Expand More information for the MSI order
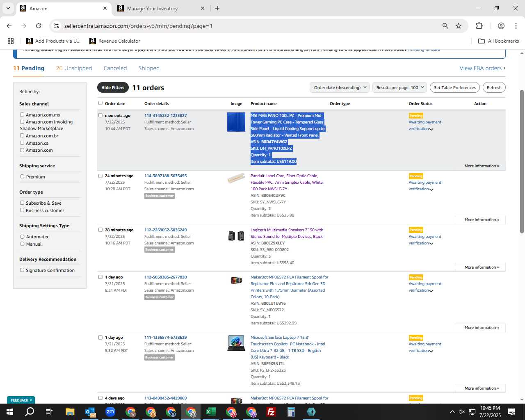 (x=482, y=166)
